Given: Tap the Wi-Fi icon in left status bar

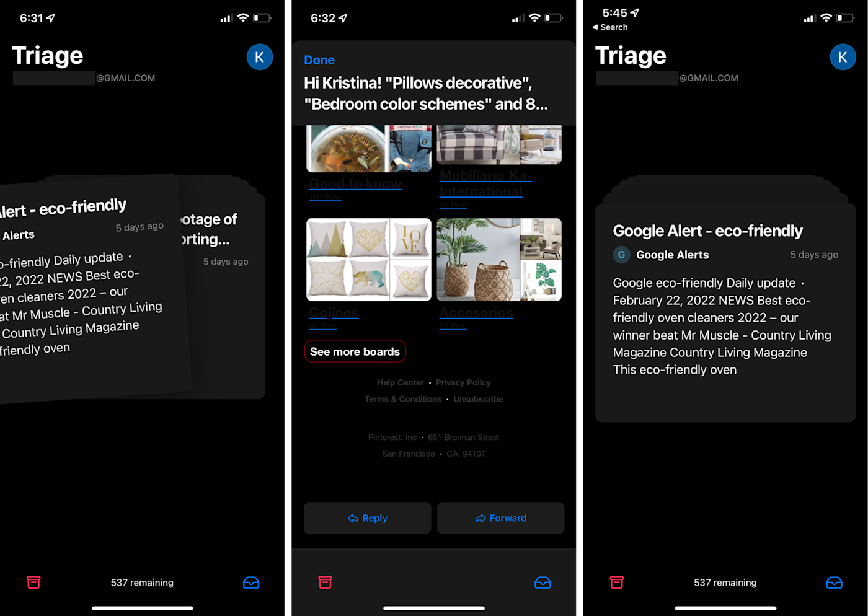Looking at the screenshot, I should (x=243, y=18).
